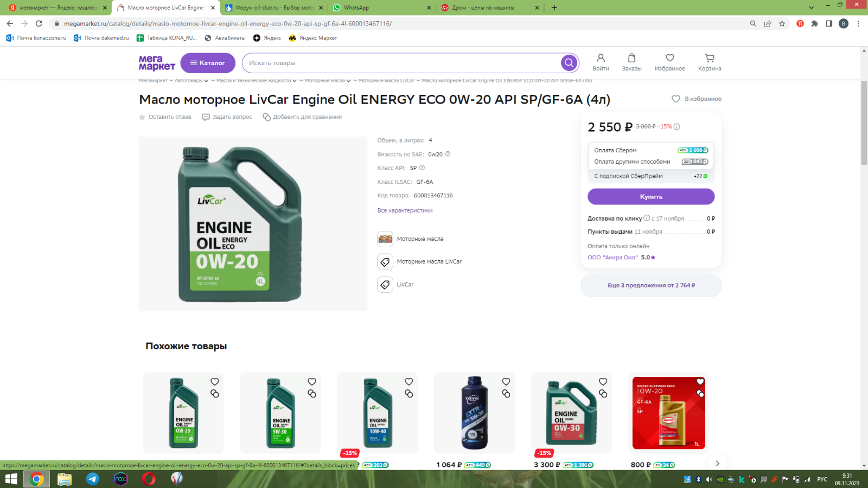Click the info icon next to discount
Screen dimensions: 868x488
click(x=676, y=127)
